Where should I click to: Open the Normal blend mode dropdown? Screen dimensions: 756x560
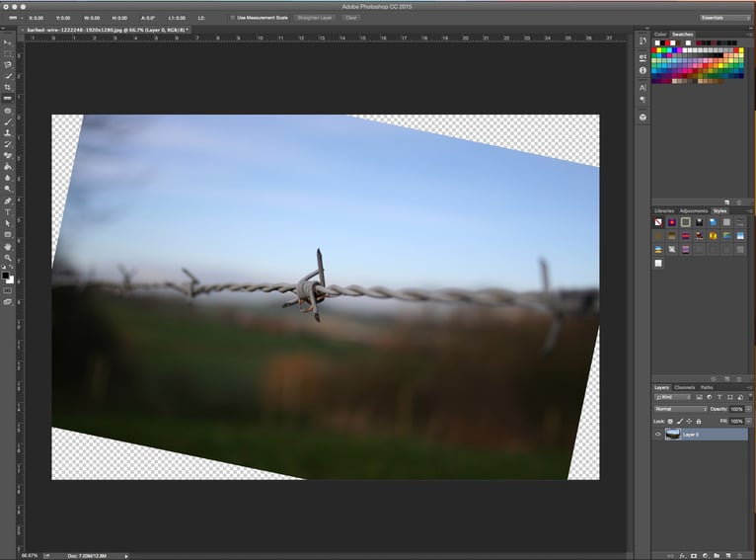point(680,409)
